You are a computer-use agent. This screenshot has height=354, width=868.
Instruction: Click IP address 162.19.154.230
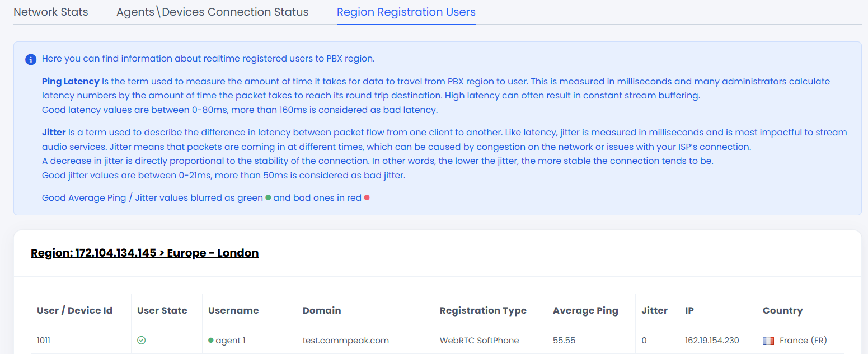[712, 340]
